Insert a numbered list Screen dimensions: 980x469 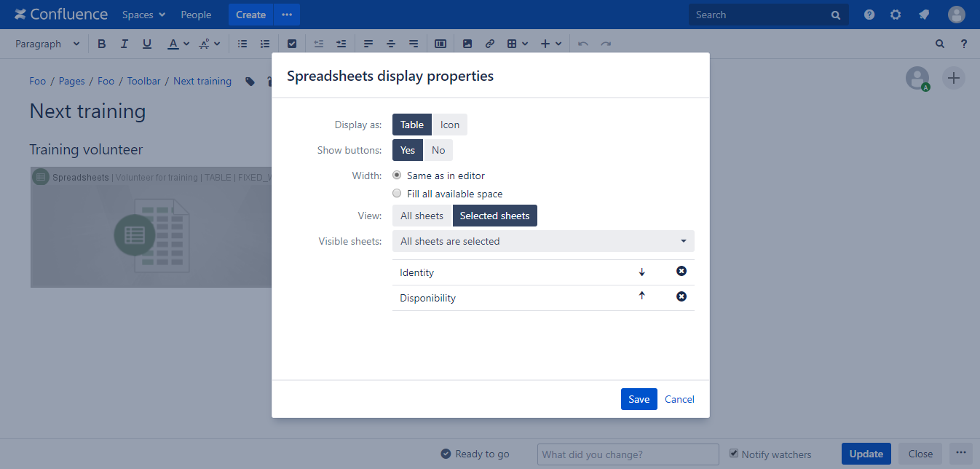pos(265,44)
